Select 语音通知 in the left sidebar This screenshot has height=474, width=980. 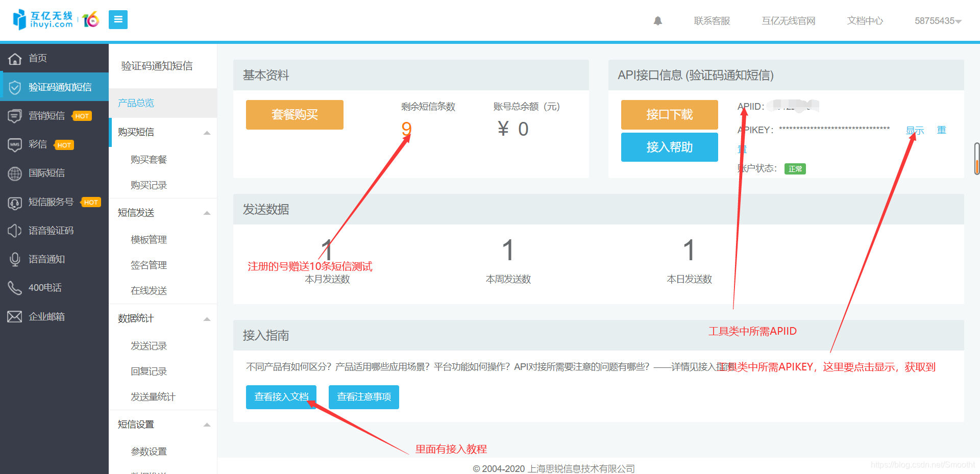[x=54, y=259]
